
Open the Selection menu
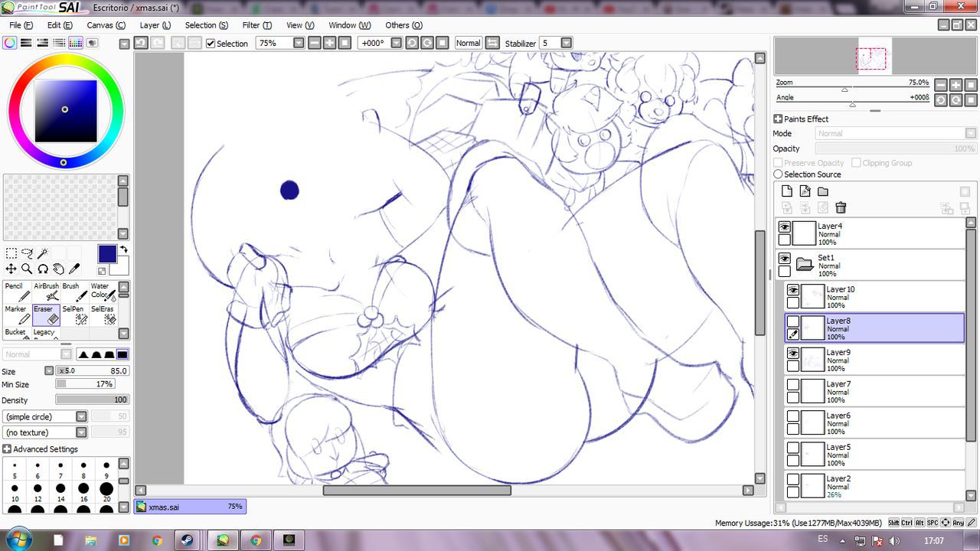tap(206, 25)
